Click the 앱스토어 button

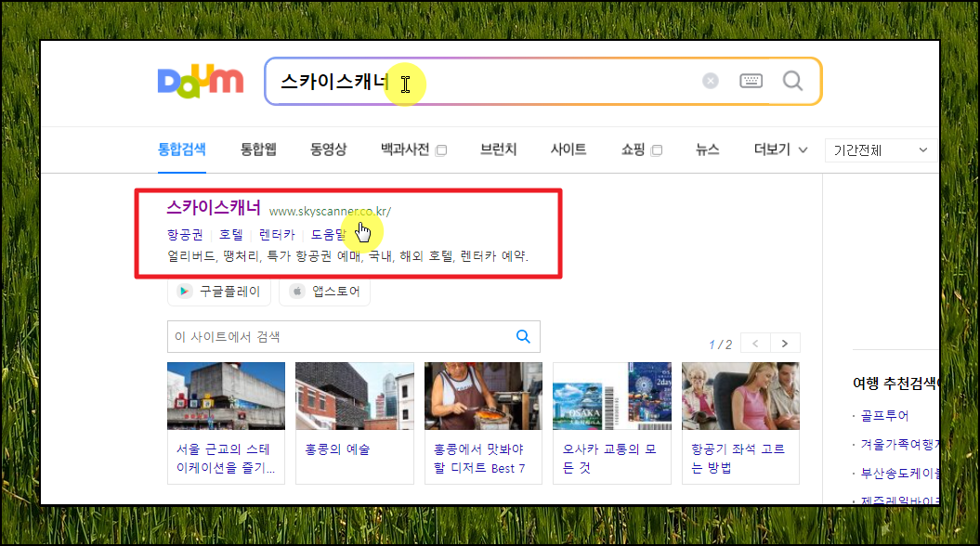point(324,292)
